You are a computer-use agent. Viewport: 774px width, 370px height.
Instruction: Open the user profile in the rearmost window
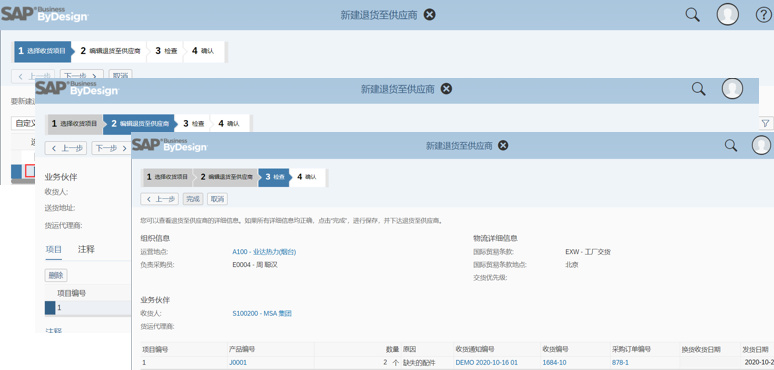[x=728, y=14]
